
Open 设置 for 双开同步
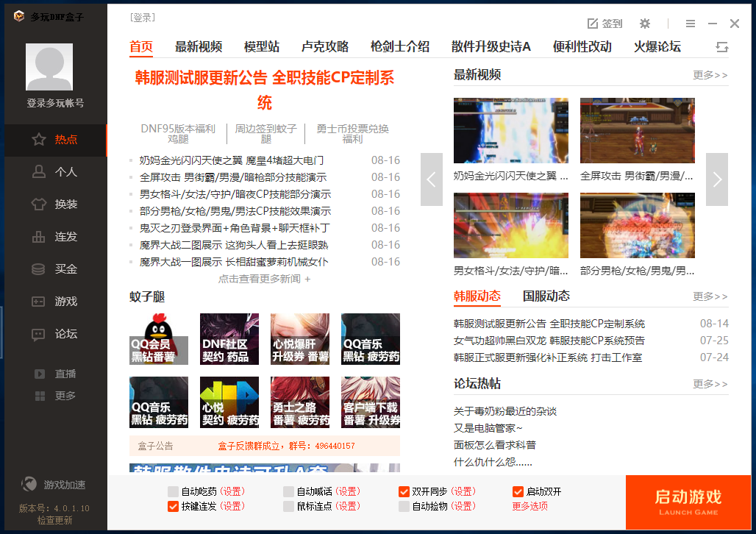pyautogui.click(x=463, y=491)
